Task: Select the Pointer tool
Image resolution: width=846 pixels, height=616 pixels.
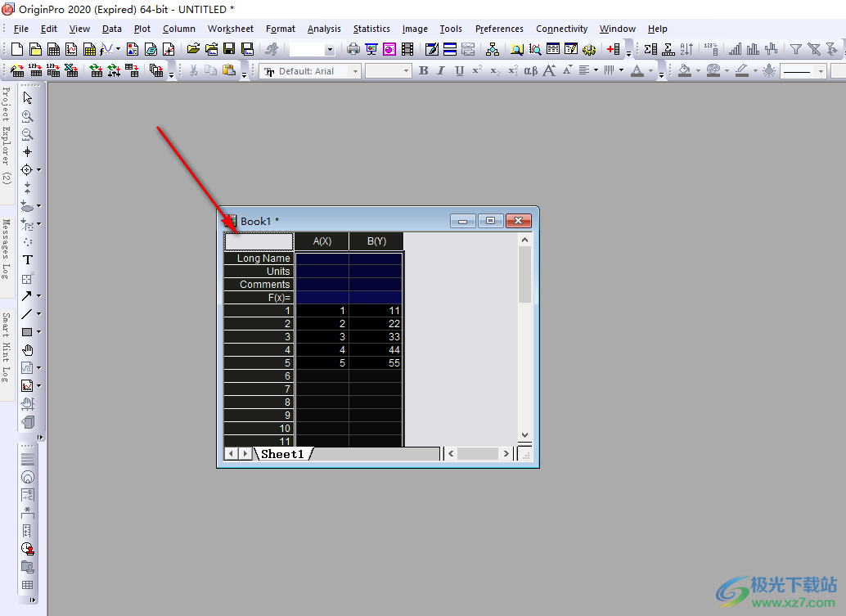Action: tap(28, 97)
